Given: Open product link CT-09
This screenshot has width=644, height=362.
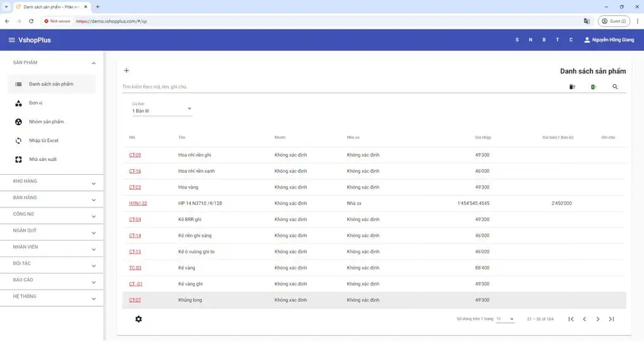Looking at the screenshot, I should pos(135,155).
